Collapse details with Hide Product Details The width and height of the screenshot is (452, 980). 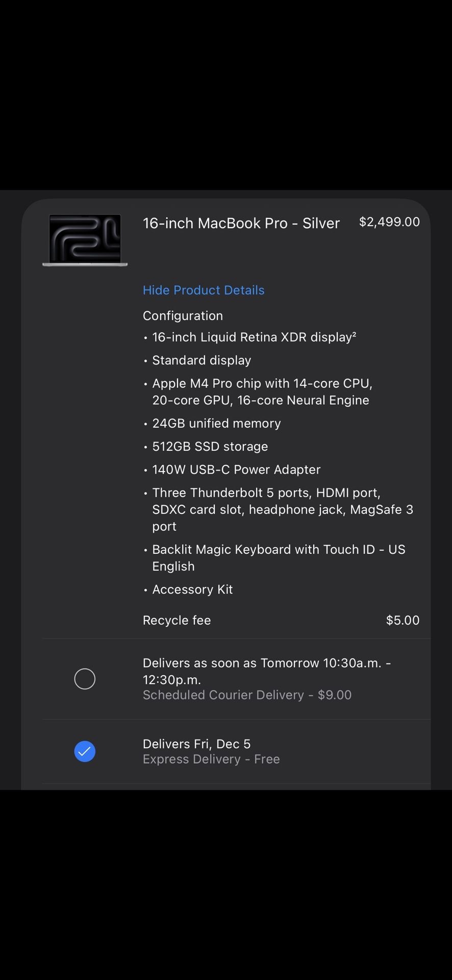204,290
